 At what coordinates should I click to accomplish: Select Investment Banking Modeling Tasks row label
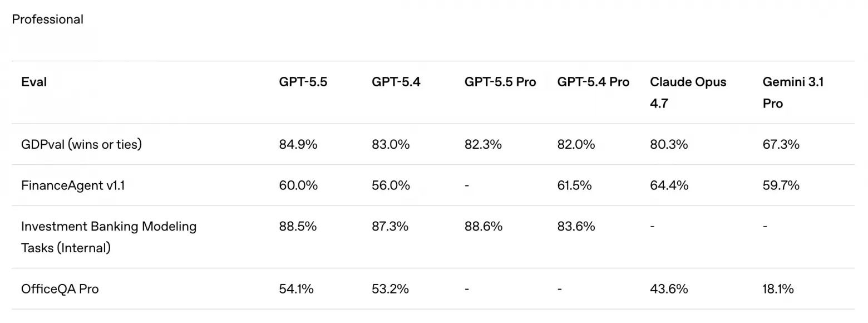click(109, 237)
